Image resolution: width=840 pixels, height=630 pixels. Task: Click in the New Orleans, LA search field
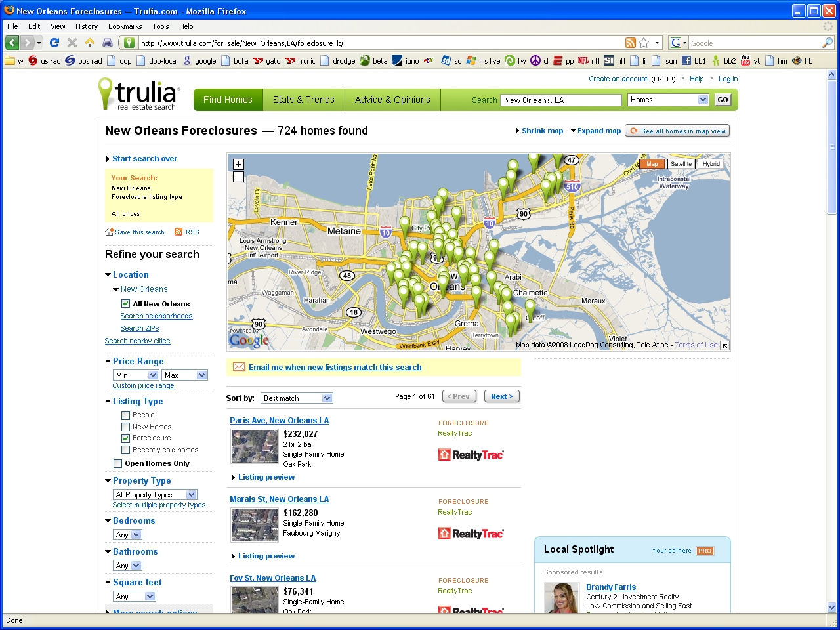click(561, 100)
